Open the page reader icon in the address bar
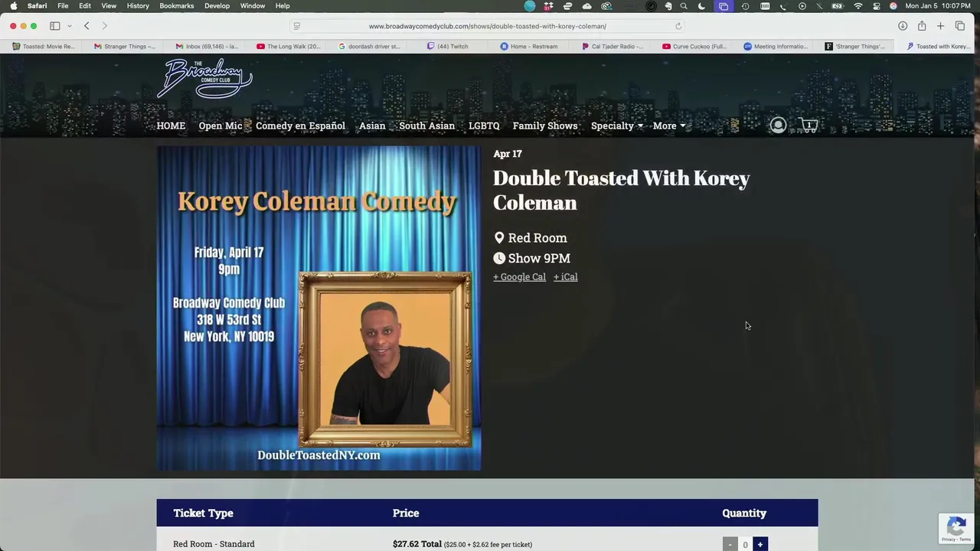 point(297,26)
